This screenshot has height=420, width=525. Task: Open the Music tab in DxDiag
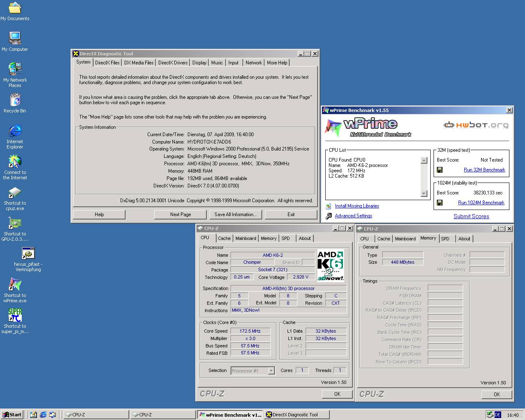click(217, 63)
